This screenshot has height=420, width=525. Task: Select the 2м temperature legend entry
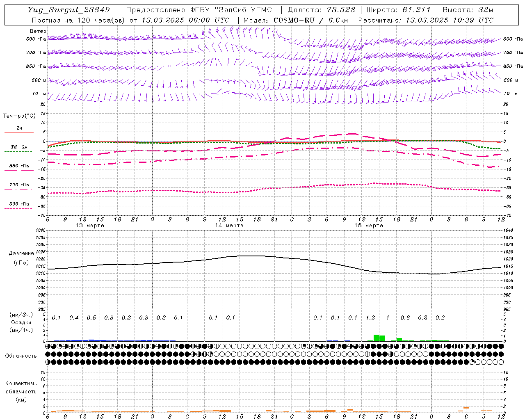click(19, 128)
